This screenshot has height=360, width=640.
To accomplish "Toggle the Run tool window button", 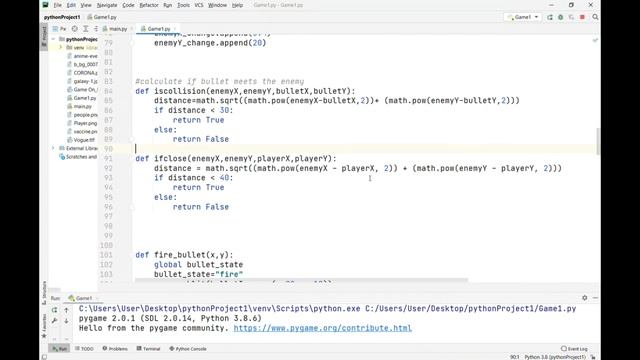I will coord(59,349).
